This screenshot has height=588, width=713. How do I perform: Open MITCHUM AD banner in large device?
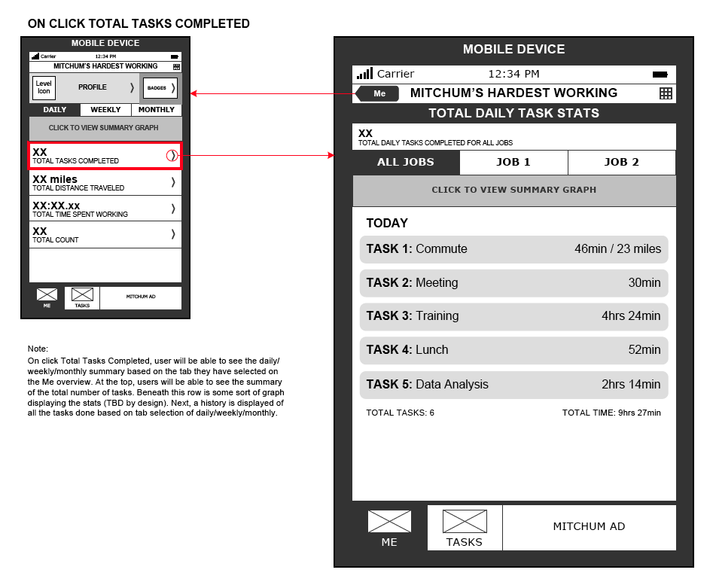coord(589,527)
